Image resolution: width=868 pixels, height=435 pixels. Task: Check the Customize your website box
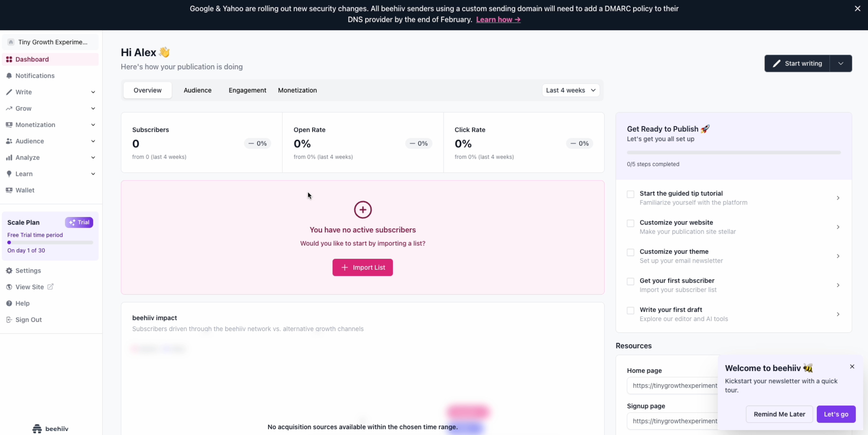click(630, 223)
